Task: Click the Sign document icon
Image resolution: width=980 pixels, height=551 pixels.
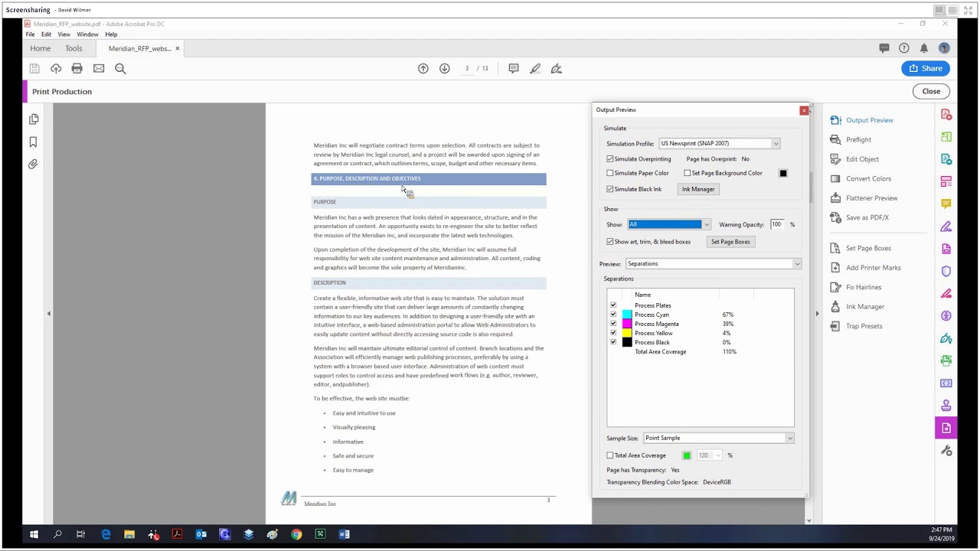Action: (x=557, y=68)
